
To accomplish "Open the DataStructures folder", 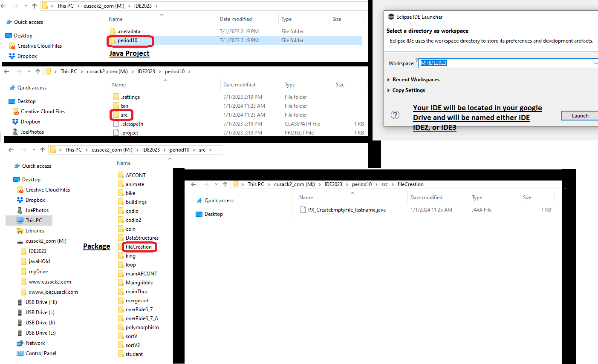I will pyautogui.click(x=142, y=238).
